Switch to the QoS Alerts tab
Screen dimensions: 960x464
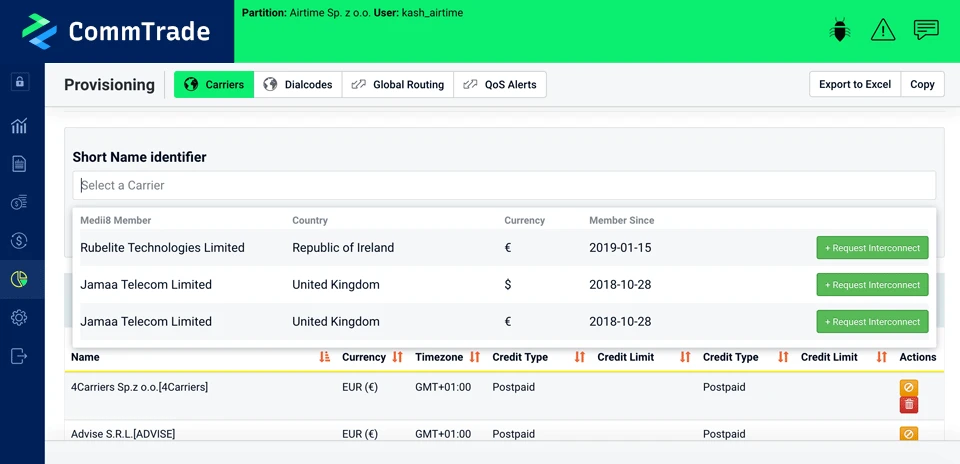pos(500,84)
